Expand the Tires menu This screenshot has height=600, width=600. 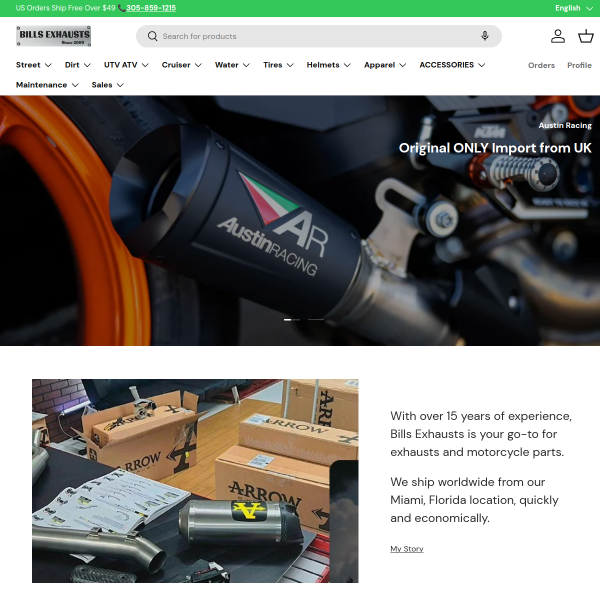click(x=278, y=65)
